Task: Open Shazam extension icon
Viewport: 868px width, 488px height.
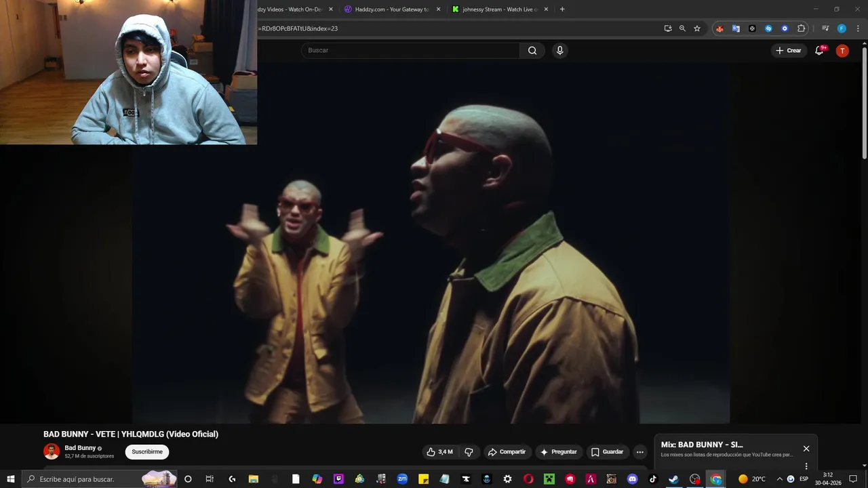Action: click(x=768, y=28)
